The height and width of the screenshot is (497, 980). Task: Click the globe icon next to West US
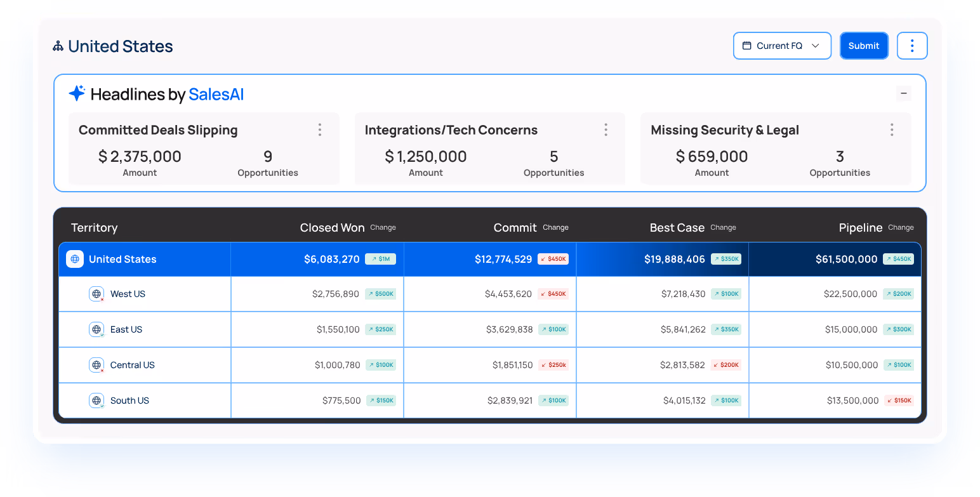coord(96,293)
